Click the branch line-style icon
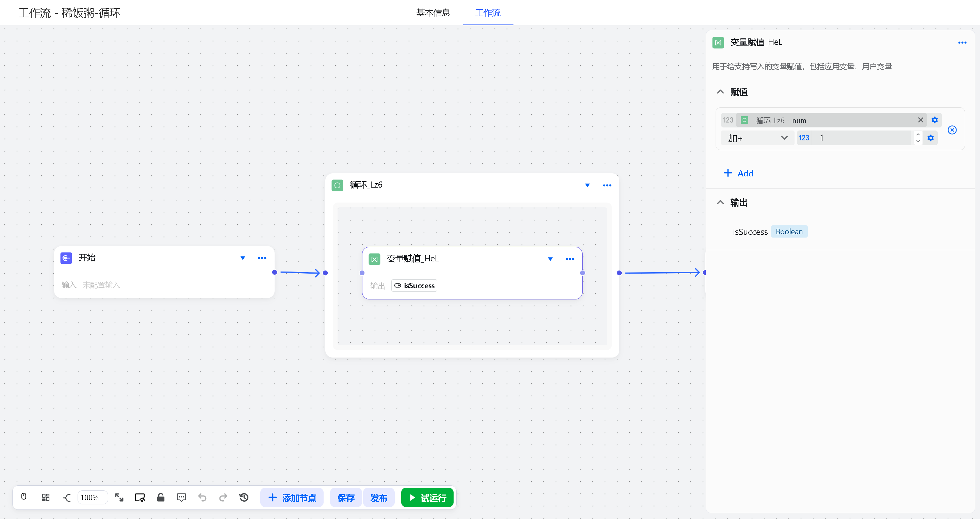This screenshot has width=980, height=520. pos(67,497)
